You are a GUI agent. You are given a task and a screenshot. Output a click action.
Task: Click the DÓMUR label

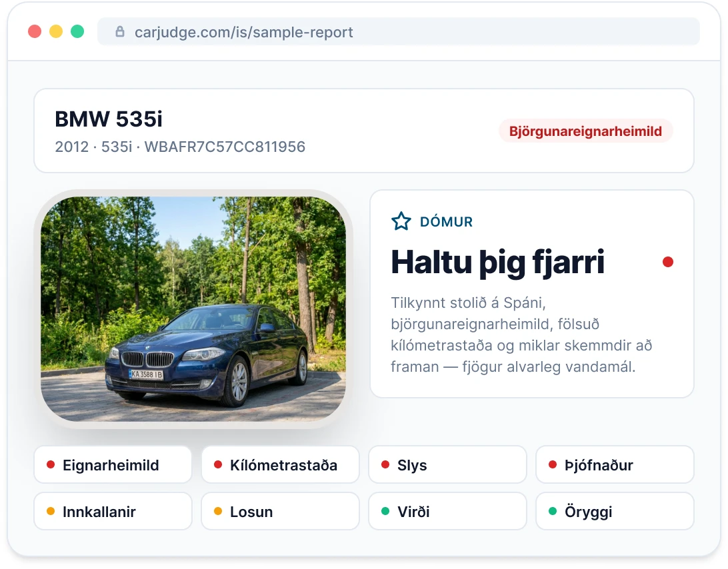446,222
